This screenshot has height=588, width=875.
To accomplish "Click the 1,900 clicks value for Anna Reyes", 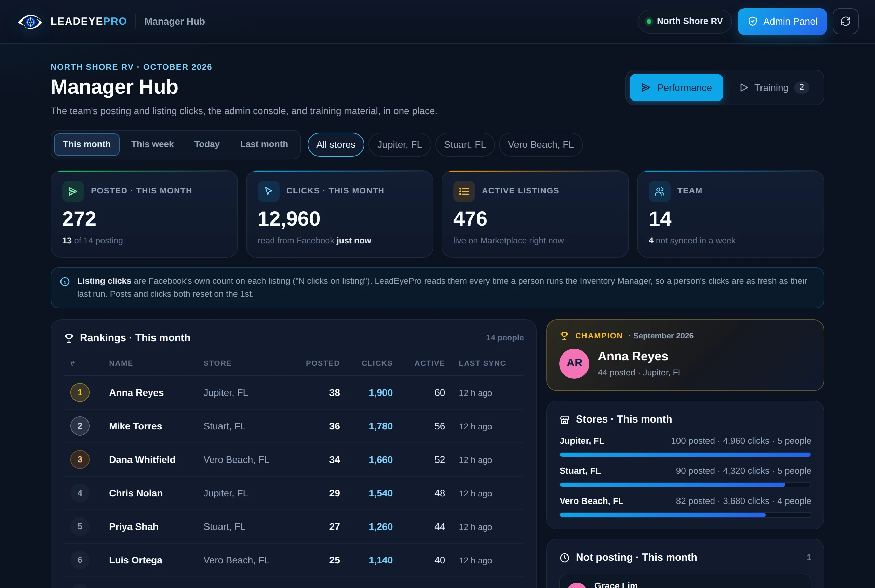I will [x=380, y=392].
